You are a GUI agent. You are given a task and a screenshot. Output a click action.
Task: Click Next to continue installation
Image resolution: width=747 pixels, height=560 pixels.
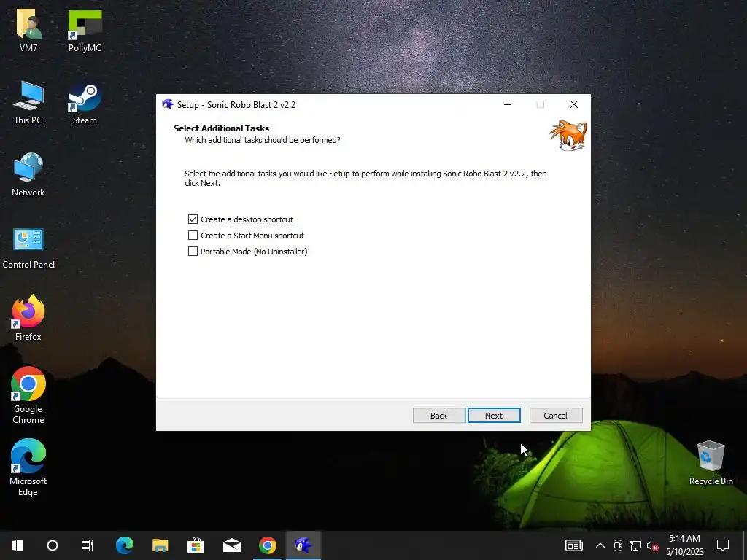[494, 415]
